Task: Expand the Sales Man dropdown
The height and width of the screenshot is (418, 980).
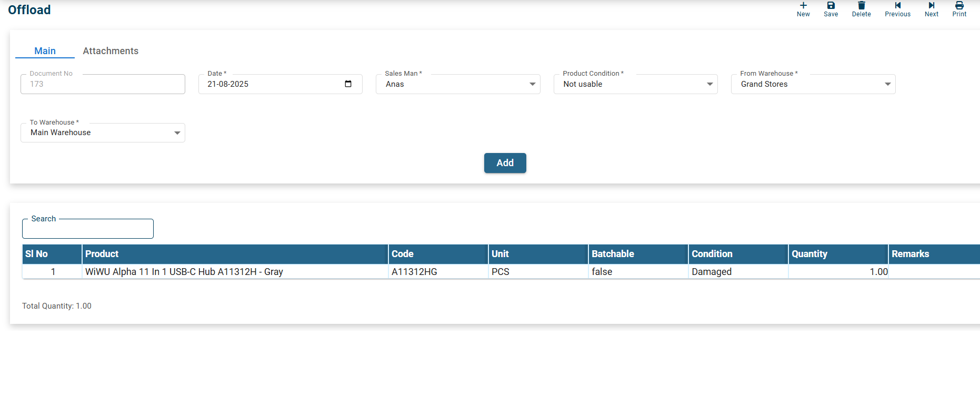Action: click(x=532, y=84)
